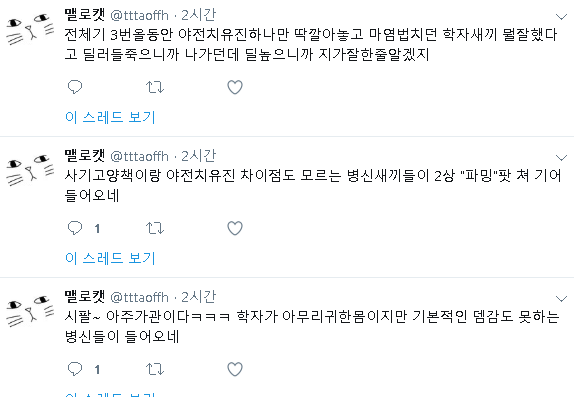This screenshot has height=397, width=574.
Task: Open the second tweet's cat avatar
Action: (x=30, y=170)
